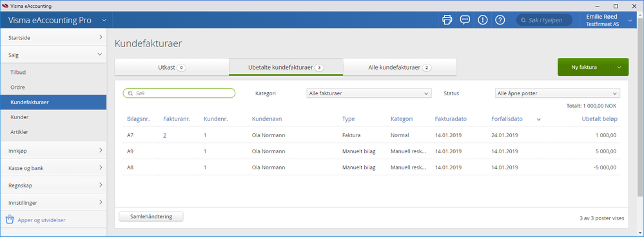Sort by Kundenr. column header
Image resolution: width=644 pixels, height=237 pixels.
[x=215, y=119]
